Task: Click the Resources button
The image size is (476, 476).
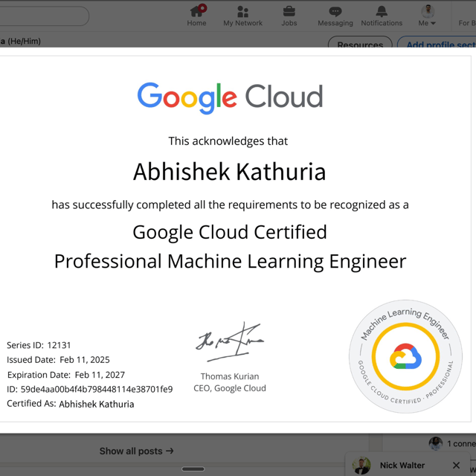Action: 360,42
